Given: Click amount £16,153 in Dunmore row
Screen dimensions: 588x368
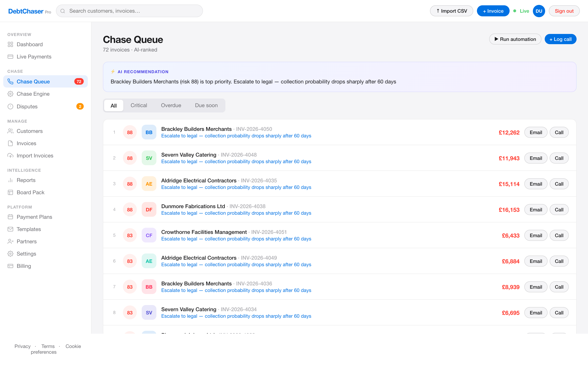Looking at the screenshot, I should coord(509,210).
